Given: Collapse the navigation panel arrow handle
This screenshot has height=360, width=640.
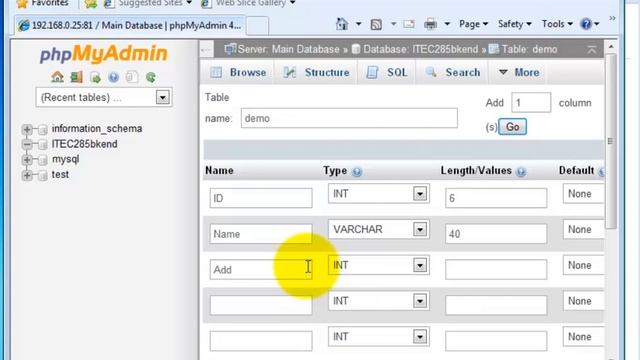Looking at the screenshot, I should pos(206,50).
